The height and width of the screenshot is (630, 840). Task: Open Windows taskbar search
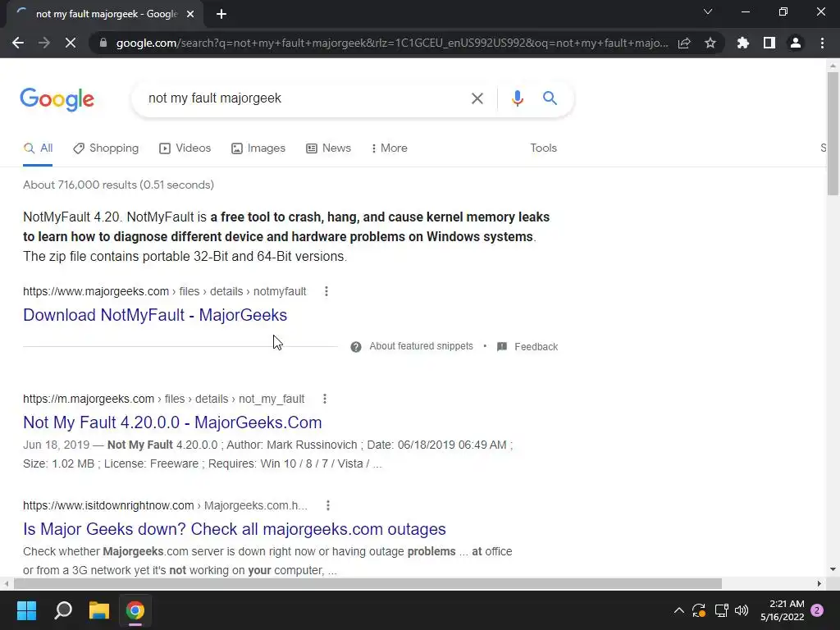(x=63, y=610)
